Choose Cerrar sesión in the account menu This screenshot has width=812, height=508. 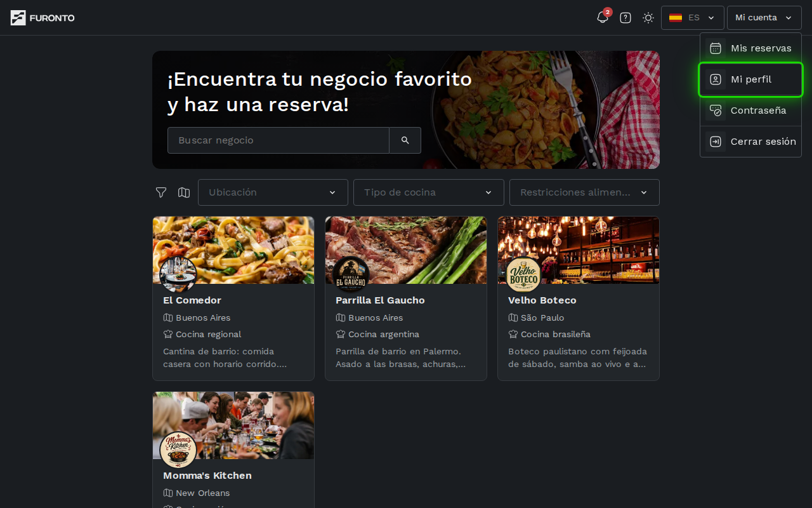tap(751, 142)
